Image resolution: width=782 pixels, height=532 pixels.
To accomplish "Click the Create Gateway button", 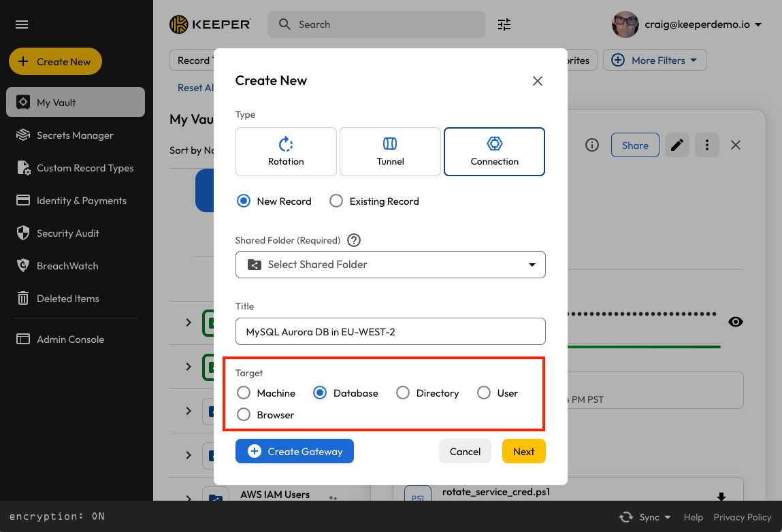I will point(295,452).
